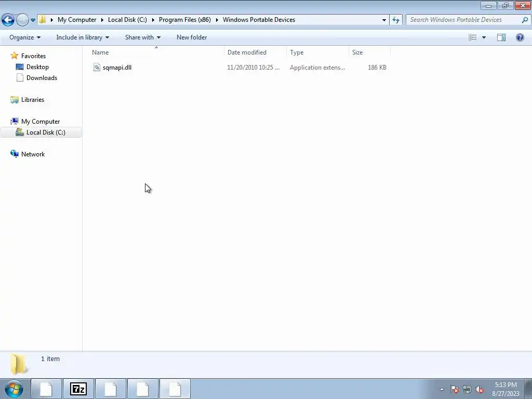532x399 pixels.
Task: Select My Computer in the address breadcrumb
Action: point(77,20)
